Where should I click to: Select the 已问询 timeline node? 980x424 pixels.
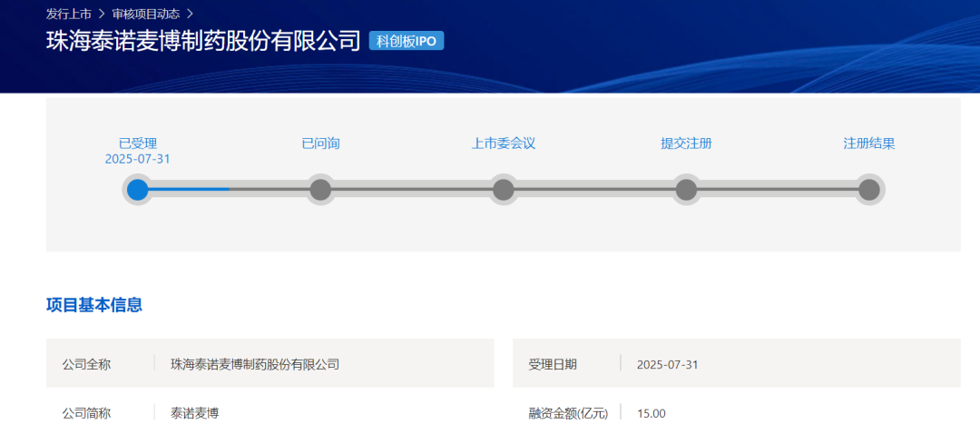pos(320,190)
